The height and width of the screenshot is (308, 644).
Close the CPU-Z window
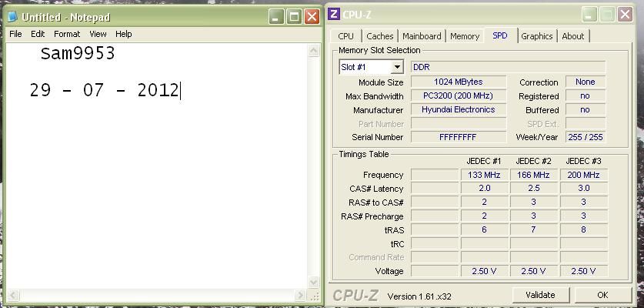(625, 15)
